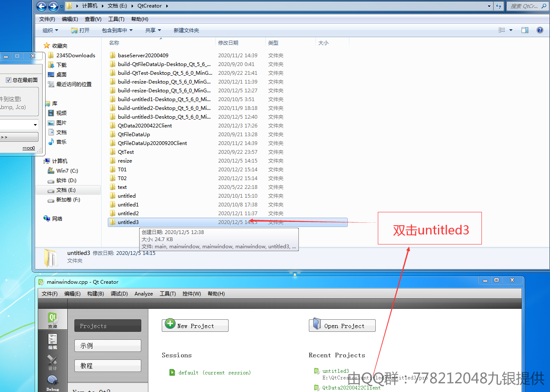Open Explorer 文件(F) menu
Viewport: 550px width, 392px height.
(47, 19)
